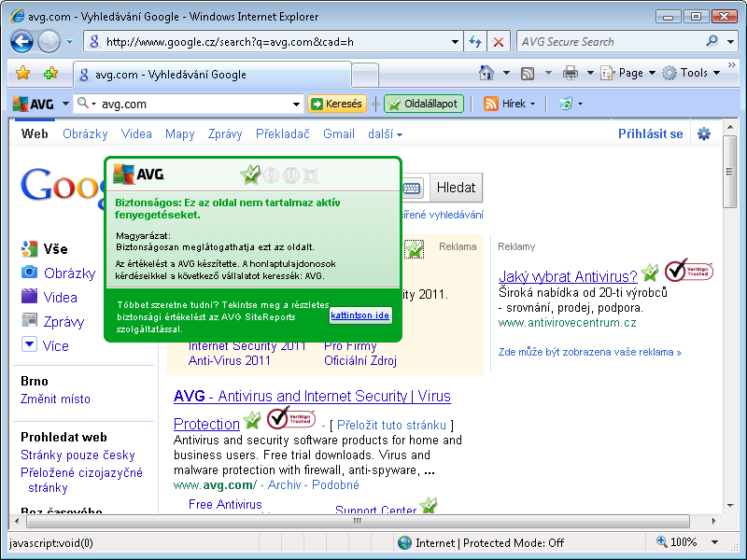Click the Obrázky link in Google's top navigation
This screenshot has height=560, width=747.
click(x=85, y=133)
